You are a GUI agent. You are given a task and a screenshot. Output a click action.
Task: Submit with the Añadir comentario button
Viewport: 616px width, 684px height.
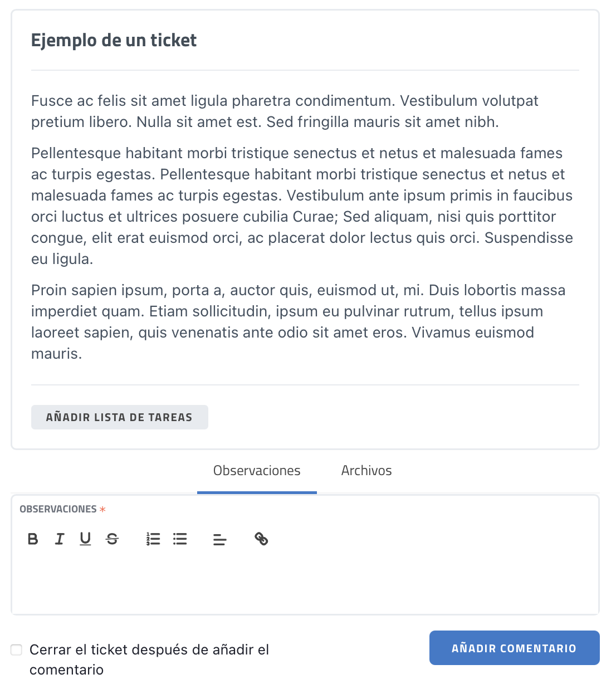tap(514, 648)
